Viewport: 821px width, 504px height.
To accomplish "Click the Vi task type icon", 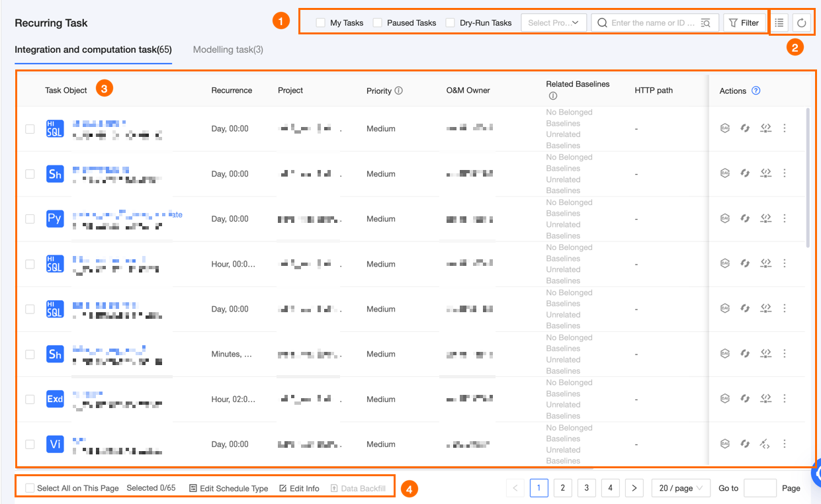I will (55, 444).
